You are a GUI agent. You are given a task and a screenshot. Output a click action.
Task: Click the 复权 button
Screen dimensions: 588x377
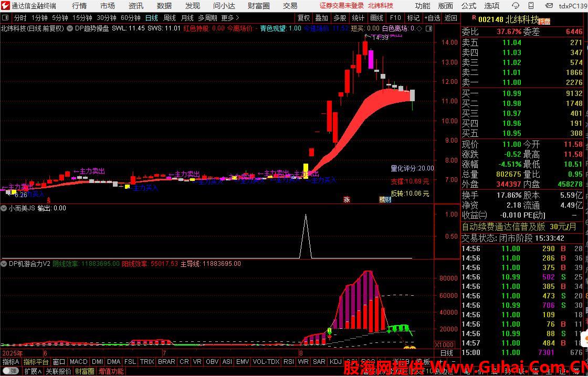304,18
